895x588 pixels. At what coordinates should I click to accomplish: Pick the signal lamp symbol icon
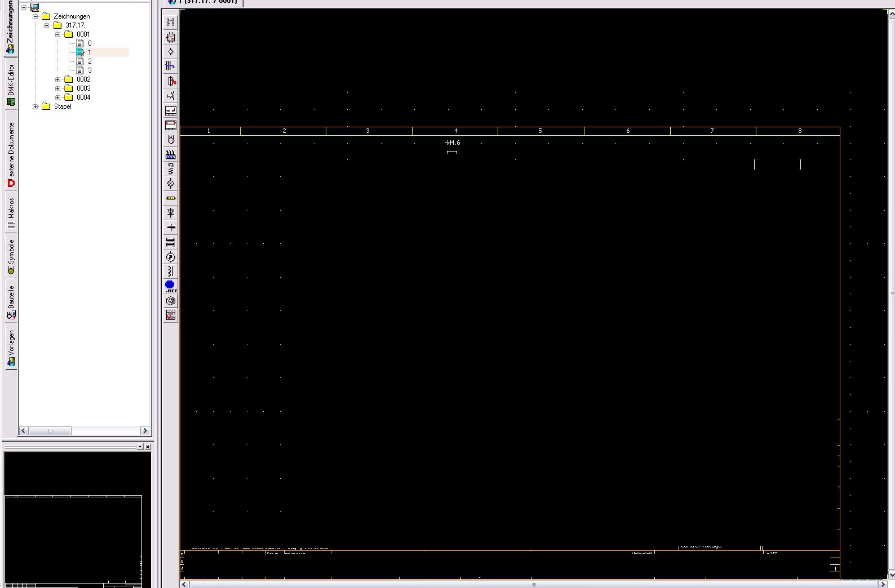pyautogui.click(x=171, y=184)
